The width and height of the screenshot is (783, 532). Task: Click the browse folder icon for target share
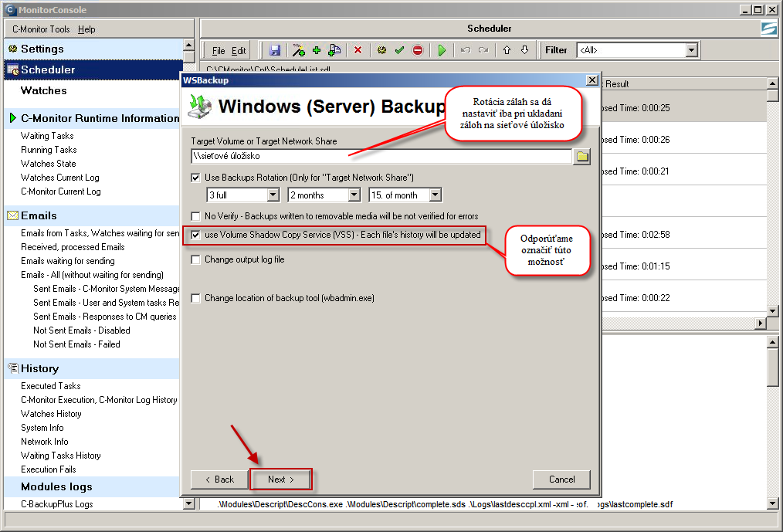(x=581, y=156)
